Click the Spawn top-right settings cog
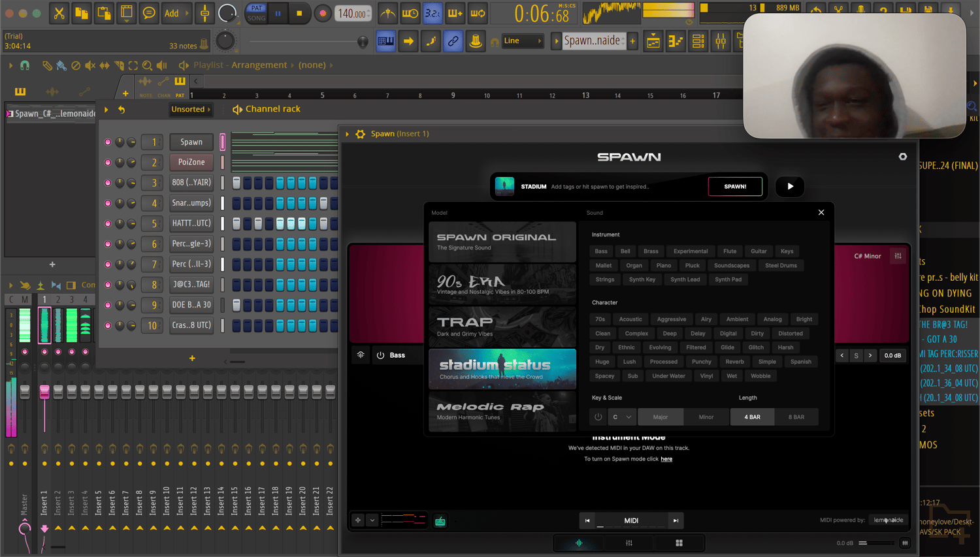 click(x=903, y=157)
